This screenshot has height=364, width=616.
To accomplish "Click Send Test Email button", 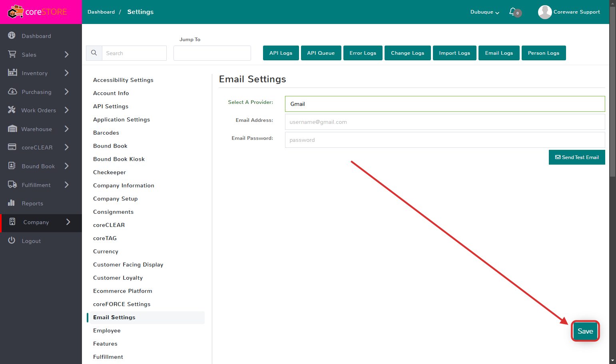I will pyautogui.click(x=577, y=157).
